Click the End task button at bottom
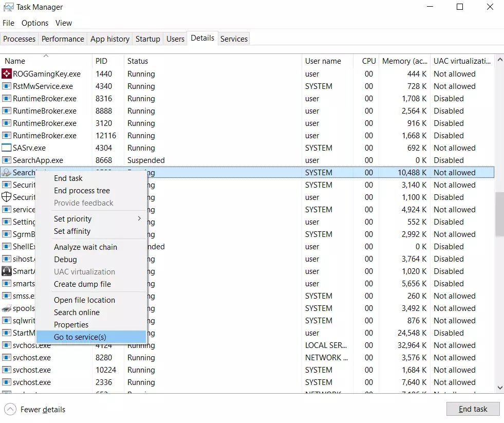Viewport: 504px width, 423px height. click(x=473, y=409)
